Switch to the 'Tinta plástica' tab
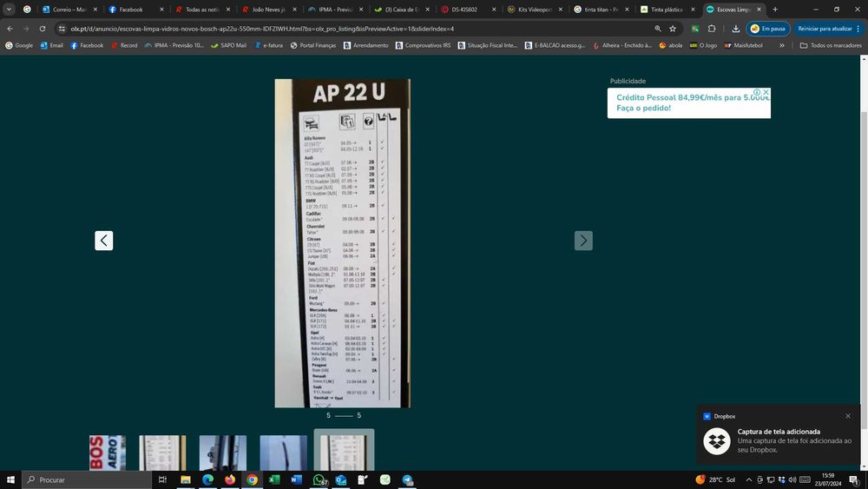 (667, 10)
